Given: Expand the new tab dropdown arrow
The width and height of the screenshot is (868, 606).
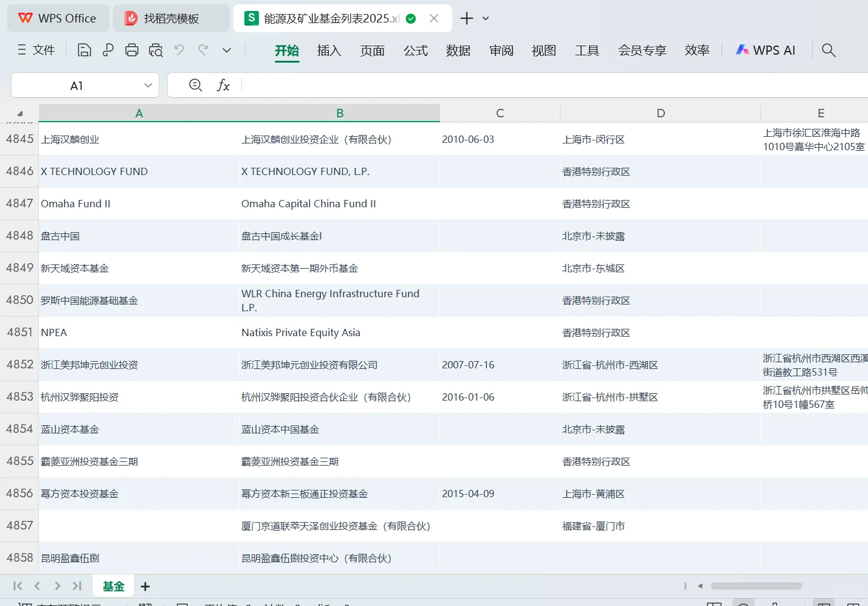Looking at the screenshot, I should [x=484, y=19].
